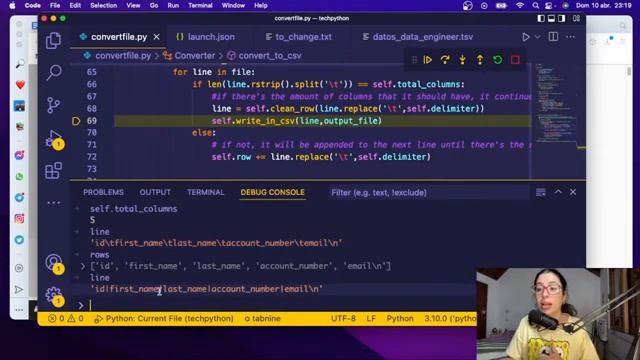This screenshot has height=360, width=640.
Task: Click tabnine status bar item
Action: 262,318
